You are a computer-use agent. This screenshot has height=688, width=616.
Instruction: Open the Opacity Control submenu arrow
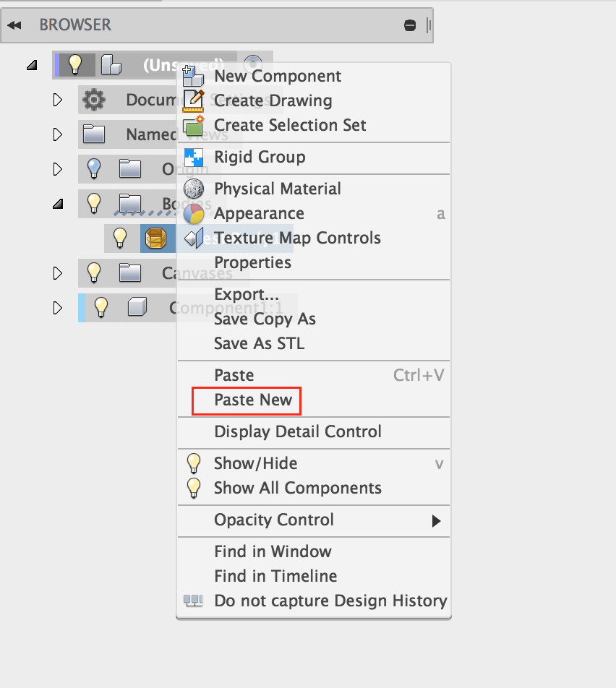pos(436,520)
